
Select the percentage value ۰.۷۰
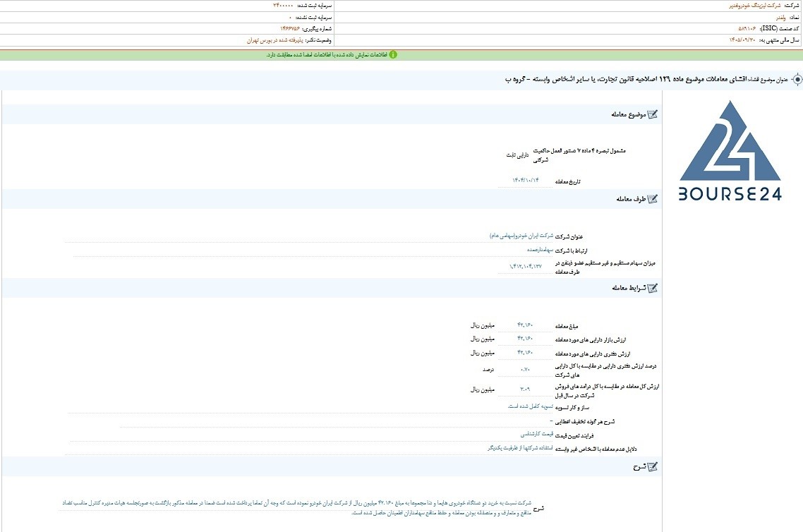click(x=525, y=369)
